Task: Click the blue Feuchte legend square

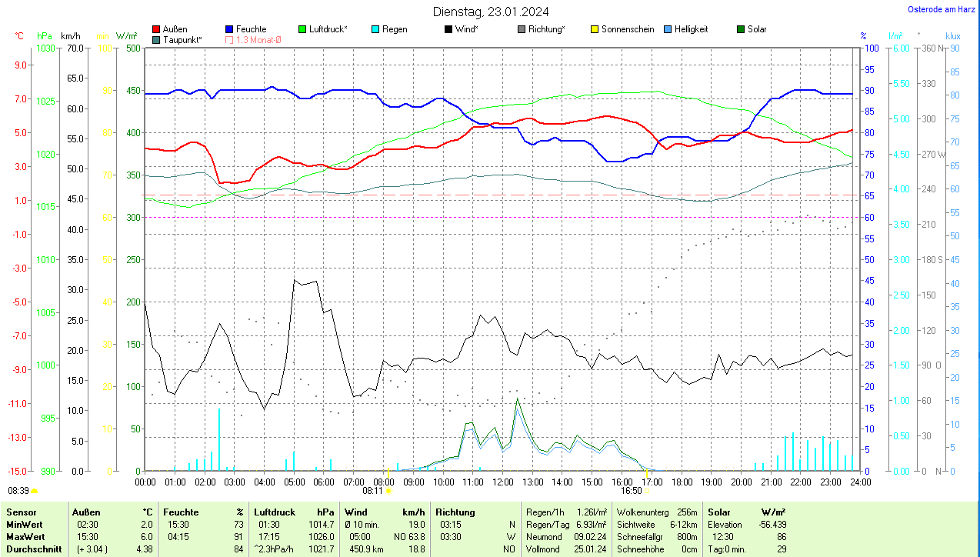Action: (x=230, y=29)
